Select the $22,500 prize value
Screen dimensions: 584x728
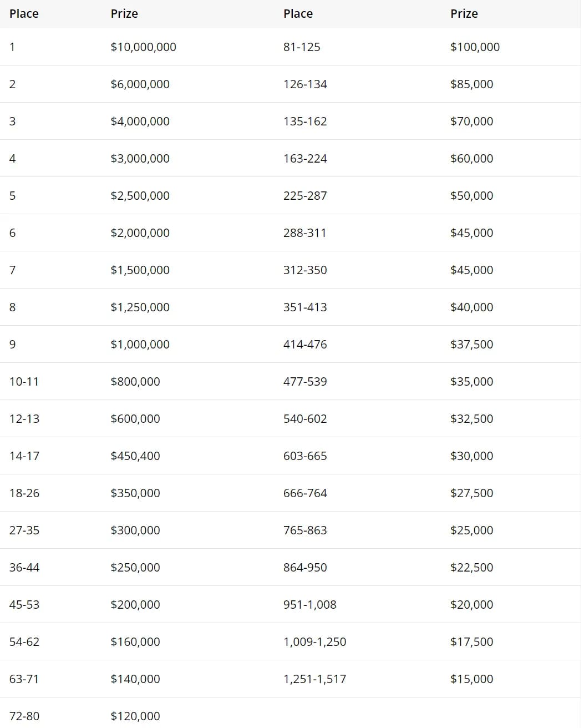click(x=471, y=568)
